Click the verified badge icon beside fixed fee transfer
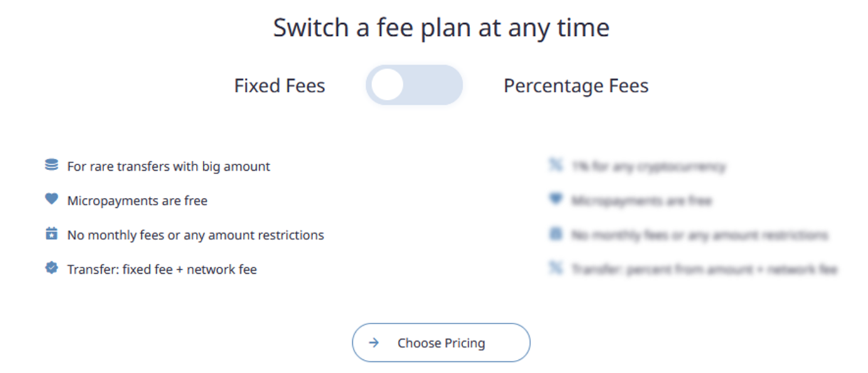 click(51, 268)
